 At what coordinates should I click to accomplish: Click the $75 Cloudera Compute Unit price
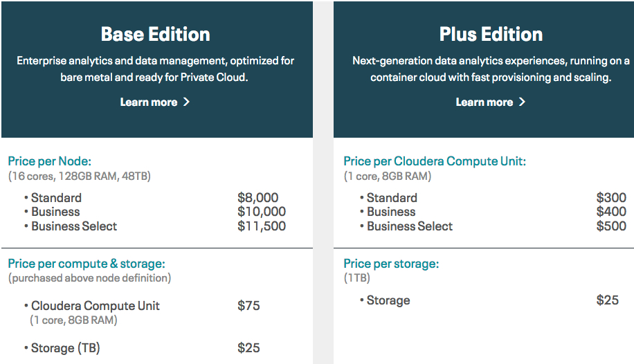[248, 306]
